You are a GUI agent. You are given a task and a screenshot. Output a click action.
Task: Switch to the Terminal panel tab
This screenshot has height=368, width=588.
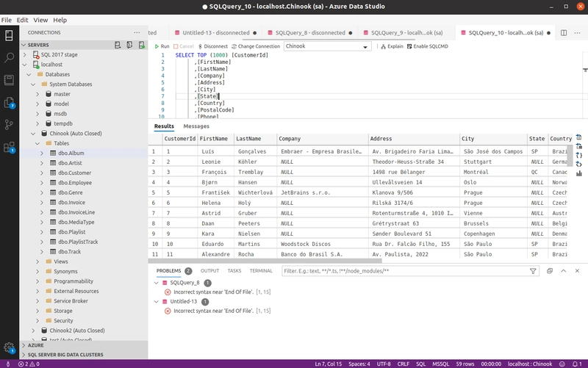click(261, 270)
